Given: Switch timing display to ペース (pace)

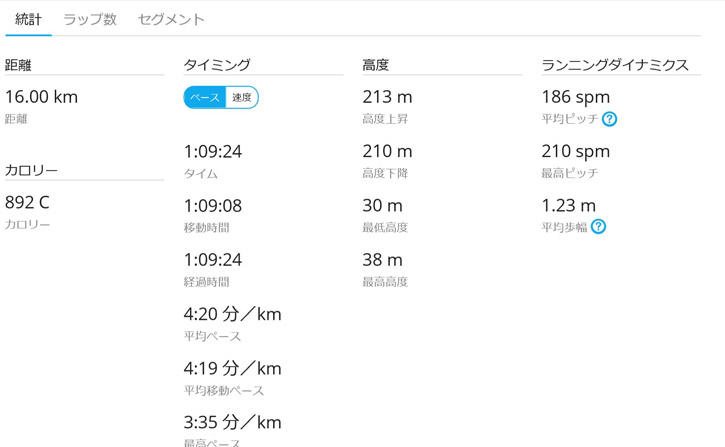Looking at the screenshot, I should point(205,97).
